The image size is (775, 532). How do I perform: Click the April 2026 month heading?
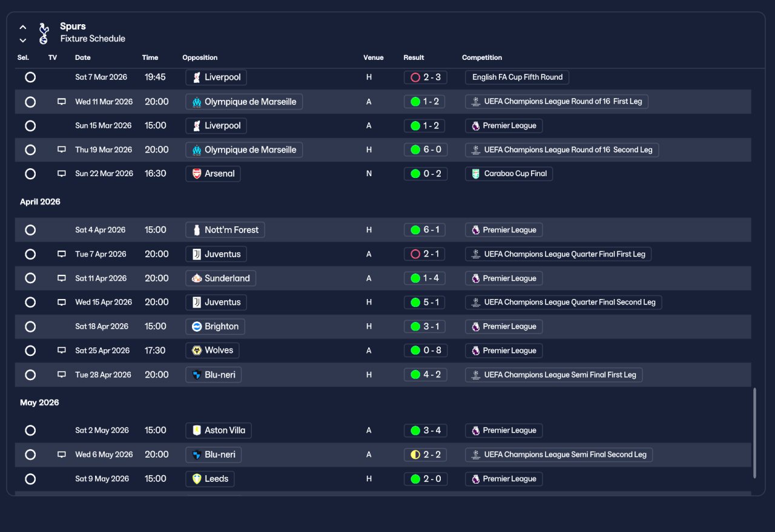(x=40, y=202)
